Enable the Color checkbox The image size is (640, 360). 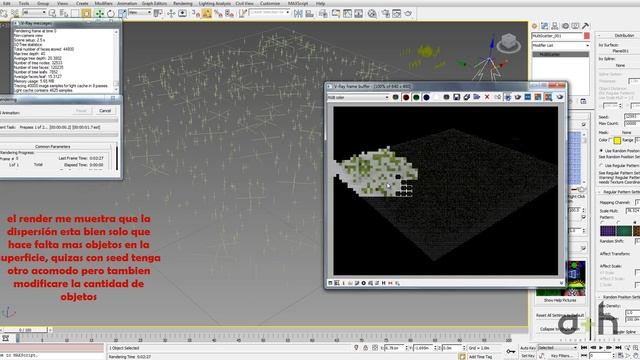click(611, 140)
